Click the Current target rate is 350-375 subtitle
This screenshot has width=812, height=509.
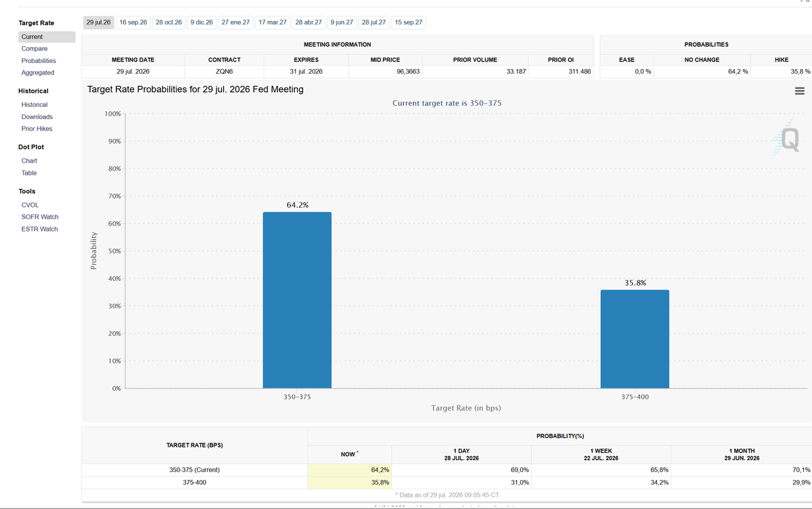[447, 103]
